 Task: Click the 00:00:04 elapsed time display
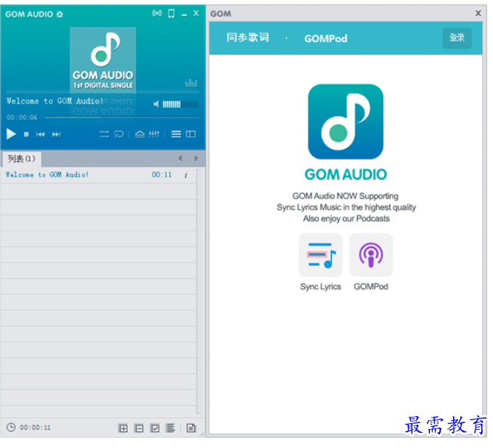tap(22, 118)
